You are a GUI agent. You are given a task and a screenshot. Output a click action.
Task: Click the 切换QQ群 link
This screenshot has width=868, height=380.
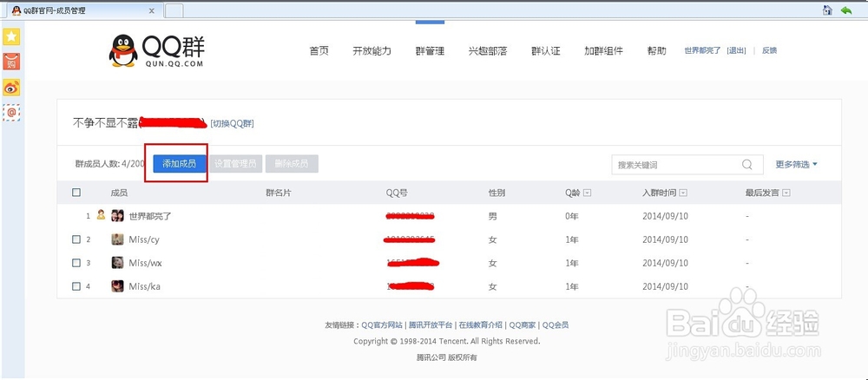233,123
